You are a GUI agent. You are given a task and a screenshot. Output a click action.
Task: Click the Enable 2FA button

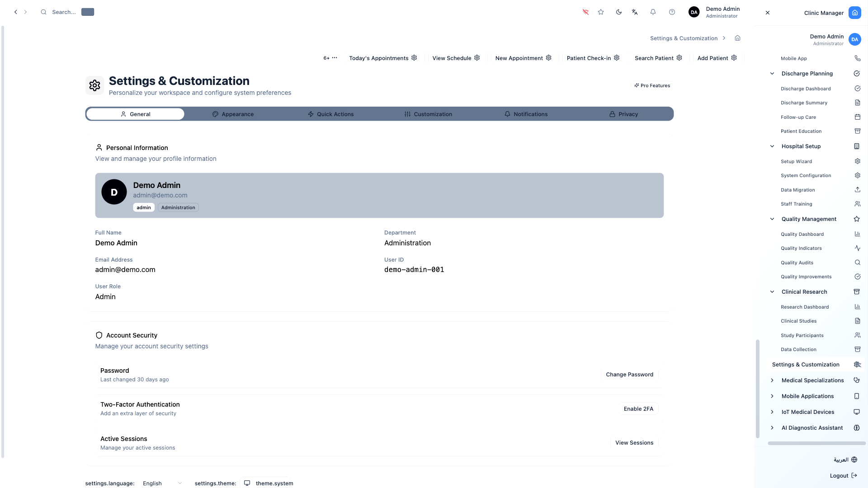pyautogui.click(x=638, y=409)
